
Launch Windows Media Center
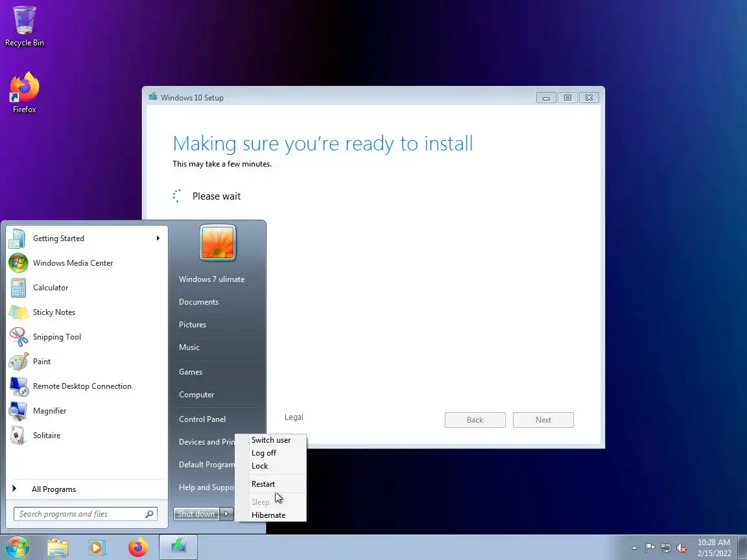point(86,263)
